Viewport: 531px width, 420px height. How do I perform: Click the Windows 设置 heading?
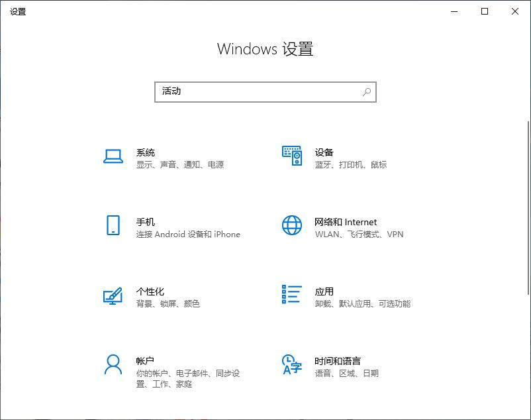[x=265, y=49]
